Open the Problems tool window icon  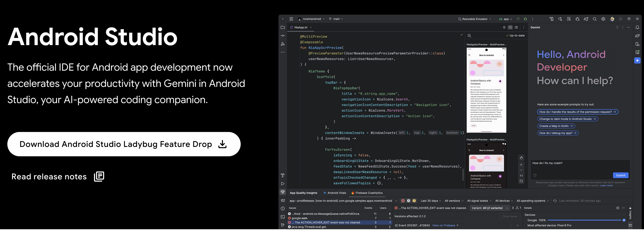[x=283, y=208]
